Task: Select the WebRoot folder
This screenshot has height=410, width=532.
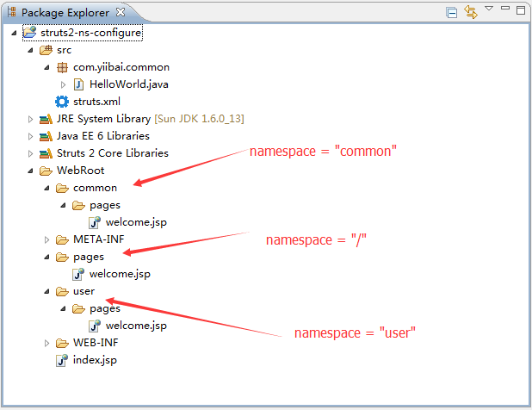Action: [79, 171]
